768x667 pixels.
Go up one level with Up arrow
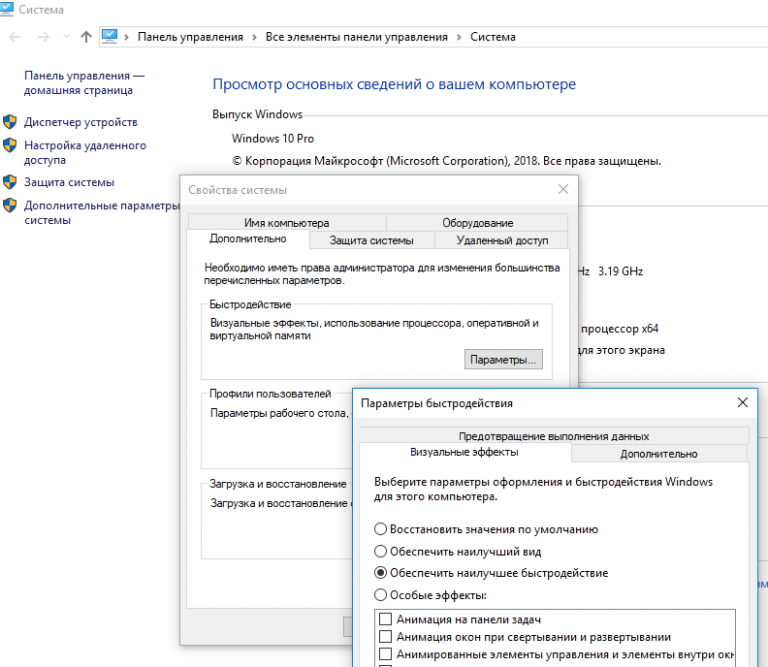(x=86, y=37)
